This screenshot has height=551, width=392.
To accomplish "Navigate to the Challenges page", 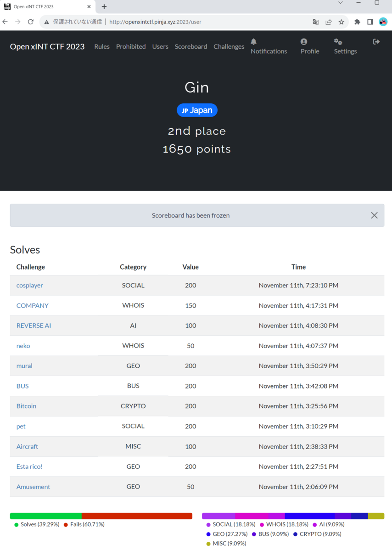I will click(229, 46).
